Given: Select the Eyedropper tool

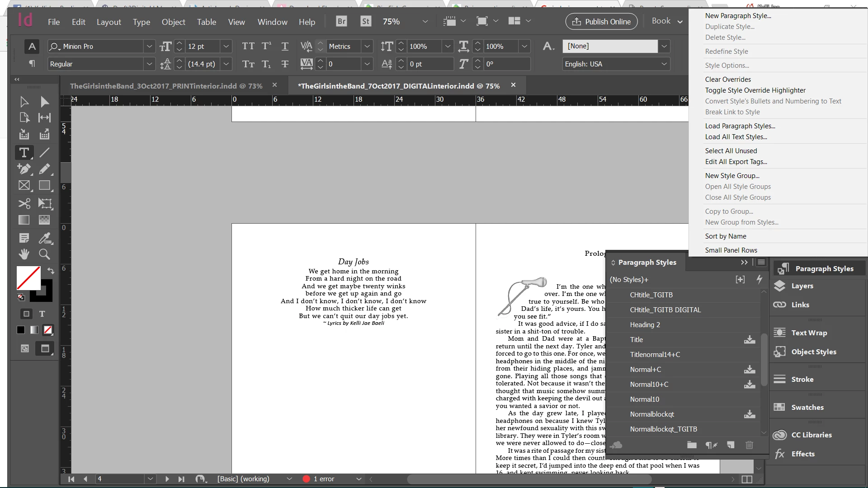Looking at the screenshot, I should [x=44, y=238].
